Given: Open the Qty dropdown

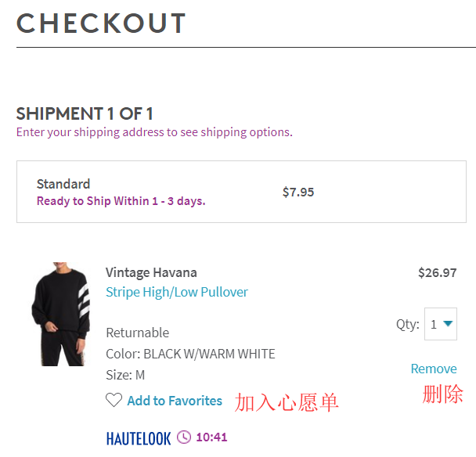Looking at the screenshot, I should (441, 324).
